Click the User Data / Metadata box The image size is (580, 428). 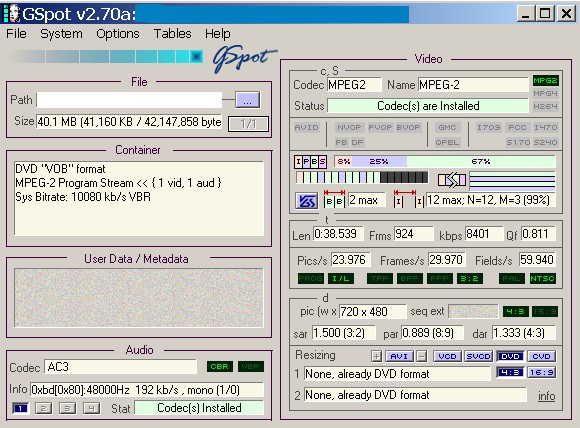(139, 298)
